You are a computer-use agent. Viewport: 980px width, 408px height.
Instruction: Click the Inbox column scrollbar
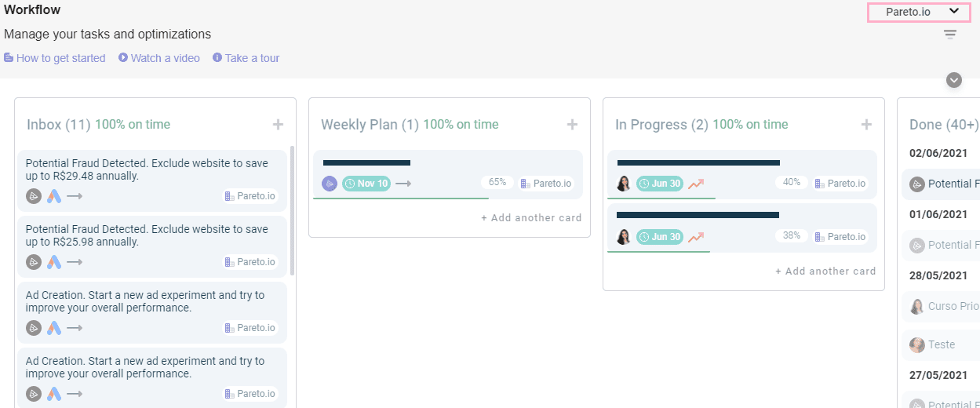(293, 210)
